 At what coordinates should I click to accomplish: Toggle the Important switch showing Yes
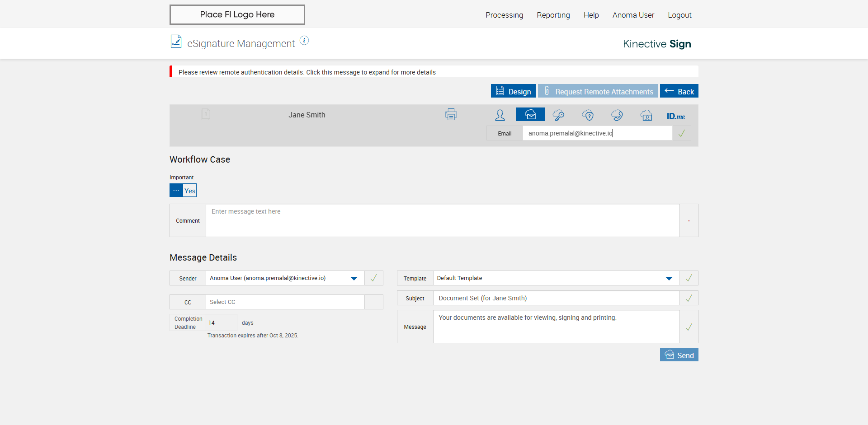[x=183, y=190]
